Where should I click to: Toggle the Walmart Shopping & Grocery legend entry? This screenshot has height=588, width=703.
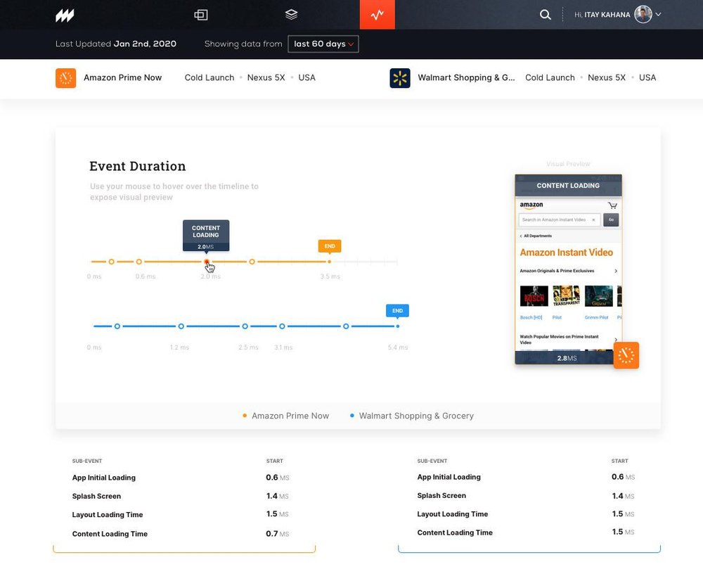pyautogui.click(x=411, y=416)
